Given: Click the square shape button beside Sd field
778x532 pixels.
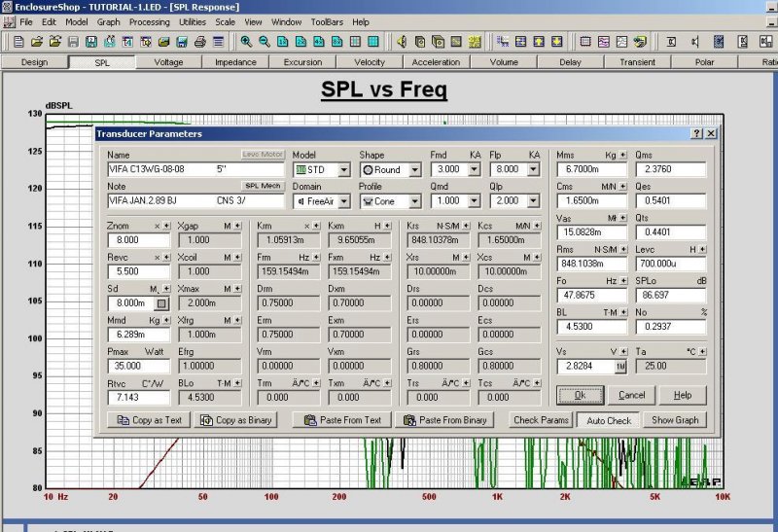Looking at the screenshot, I should pos(161,303).
